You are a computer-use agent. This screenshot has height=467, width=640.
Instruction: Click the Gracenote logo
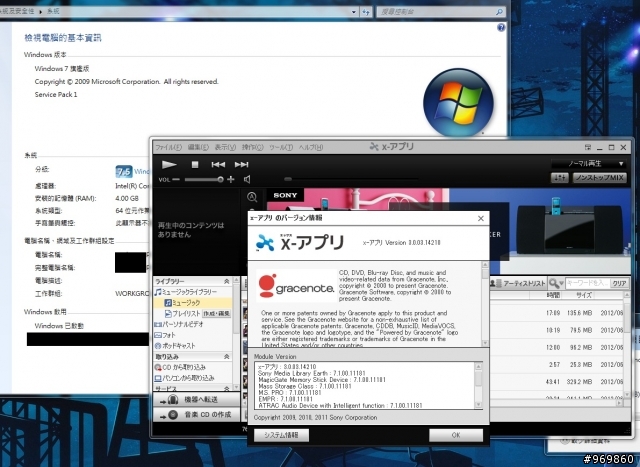pyautogui.click(x=296, y=286)
